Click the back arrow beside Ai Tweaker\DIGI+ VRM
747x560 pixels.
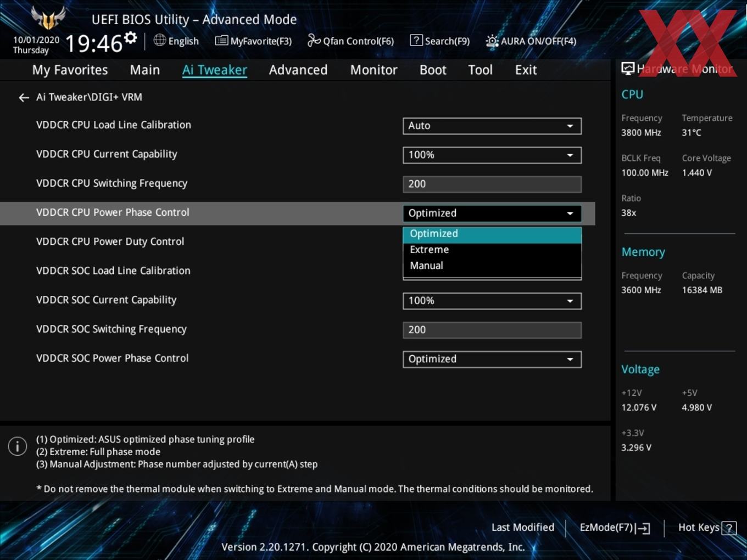pyautogui.click(x=24, y=98)
